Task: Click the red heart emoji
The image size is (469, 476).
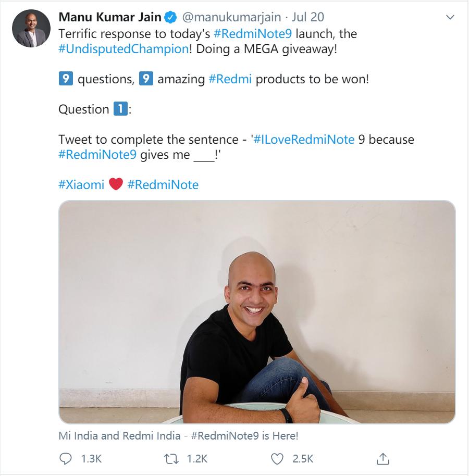Action: [116, 184]
